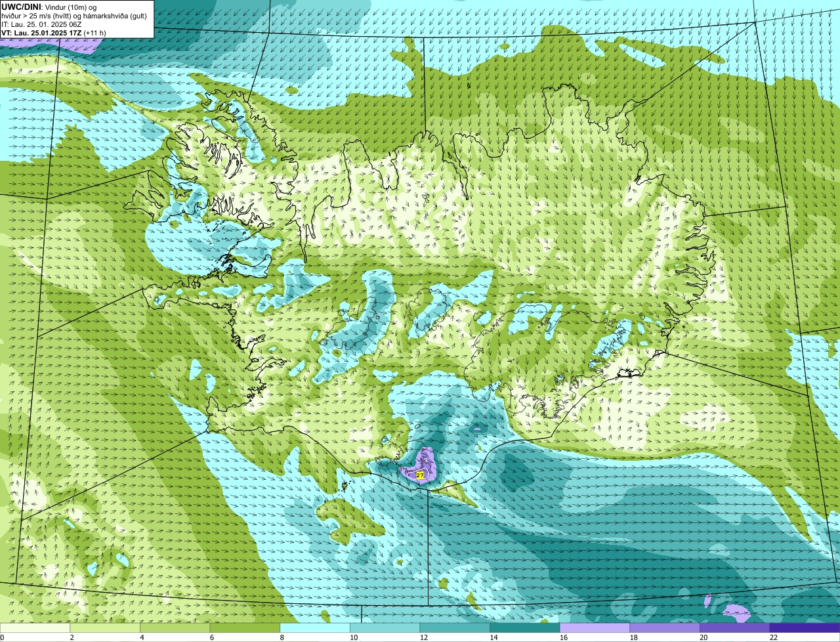Pick the 12–14 m/s teal legend swatch
The height and width of the screenshot is (642, 840).
(x=455, y=628)
